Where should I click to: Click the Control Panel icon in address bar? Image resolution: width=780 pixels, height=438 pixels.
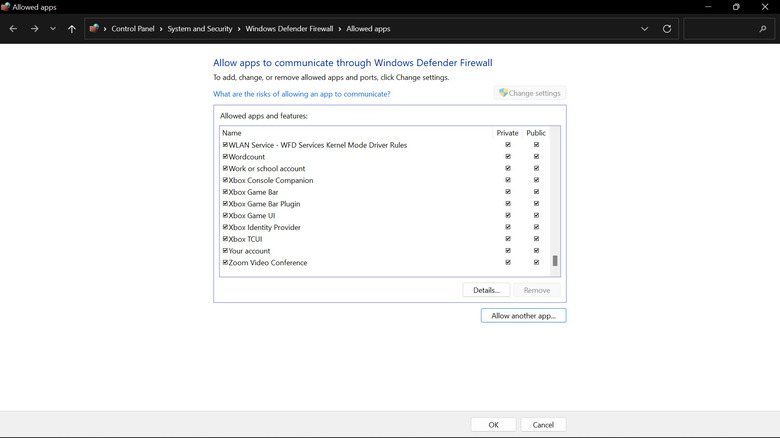click(x=94, y=29)
